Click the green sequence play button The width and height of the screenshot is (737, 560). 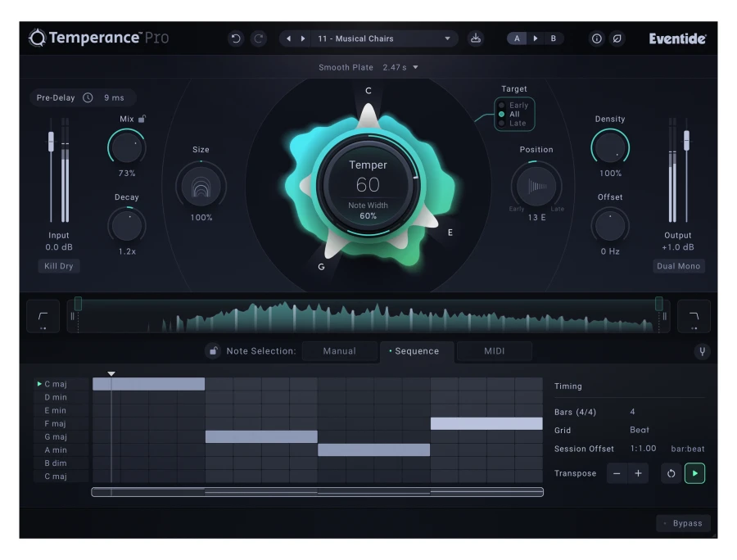[694, 473]
